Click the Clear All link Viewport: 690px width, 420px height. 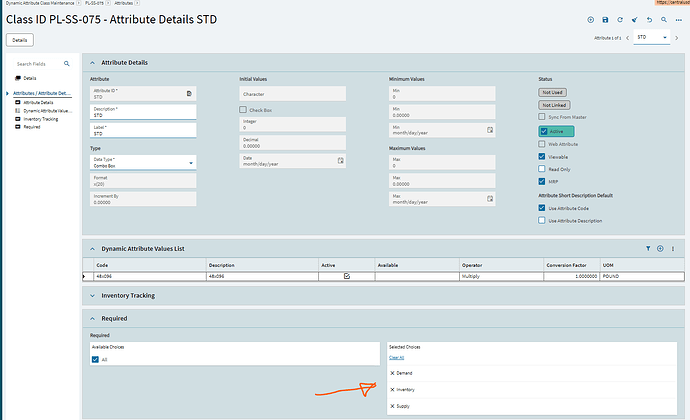tap(396, 357)
